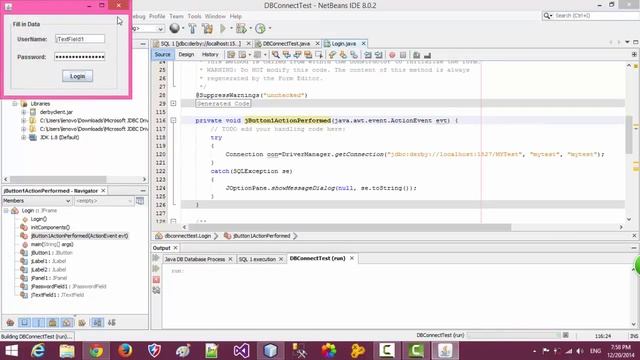Click the Clean and Build icon
This screenshot has width=640, height=360.
tap(208, 28)
